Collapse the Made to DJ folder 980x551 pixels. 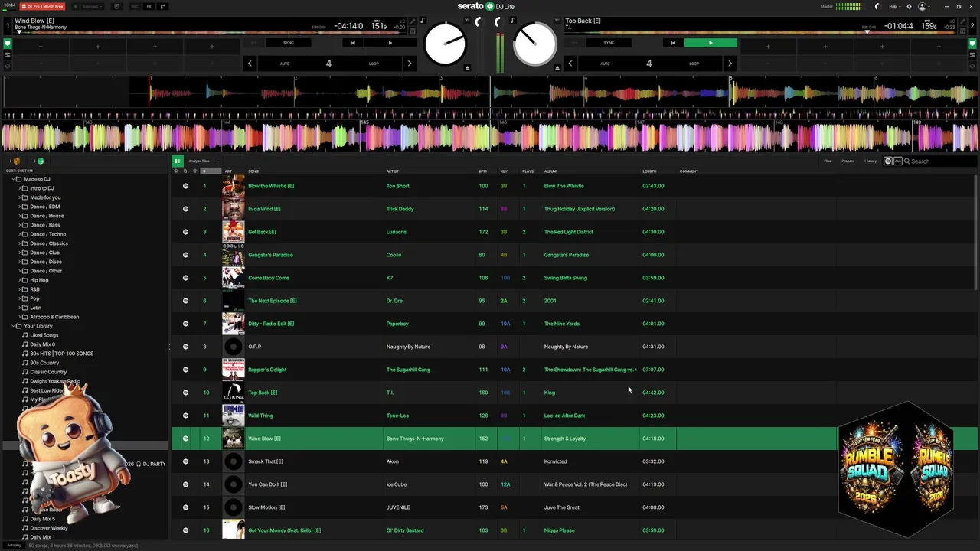[x=13, y=179]
